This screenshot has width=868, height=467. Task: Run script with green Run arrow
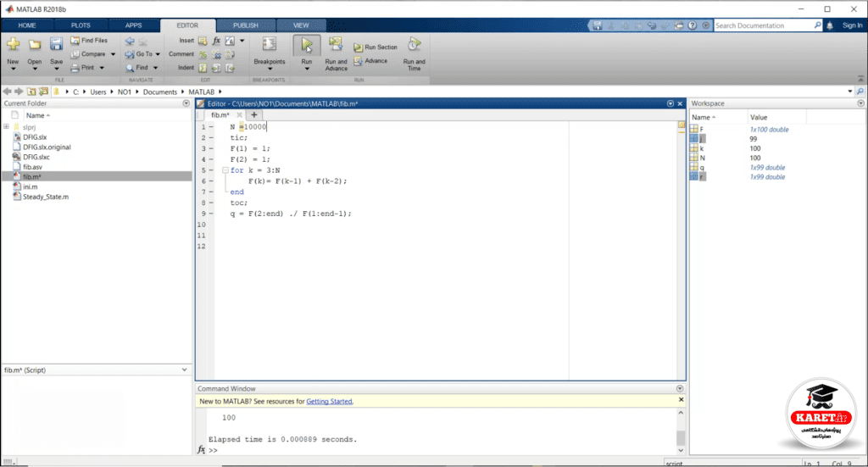click(x=307, y=45)
